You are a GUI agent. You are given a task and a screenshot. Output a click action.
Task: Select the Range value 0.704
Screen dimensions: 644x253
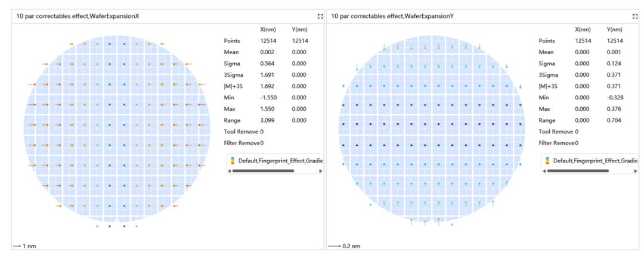point(614,121)
